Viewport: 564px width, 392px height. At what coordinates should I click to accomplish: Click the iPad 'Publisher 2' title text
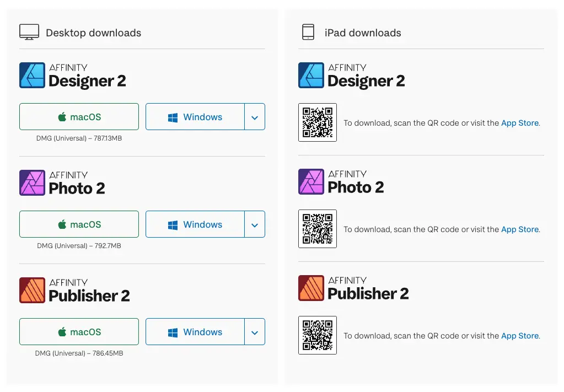point(368,293)
